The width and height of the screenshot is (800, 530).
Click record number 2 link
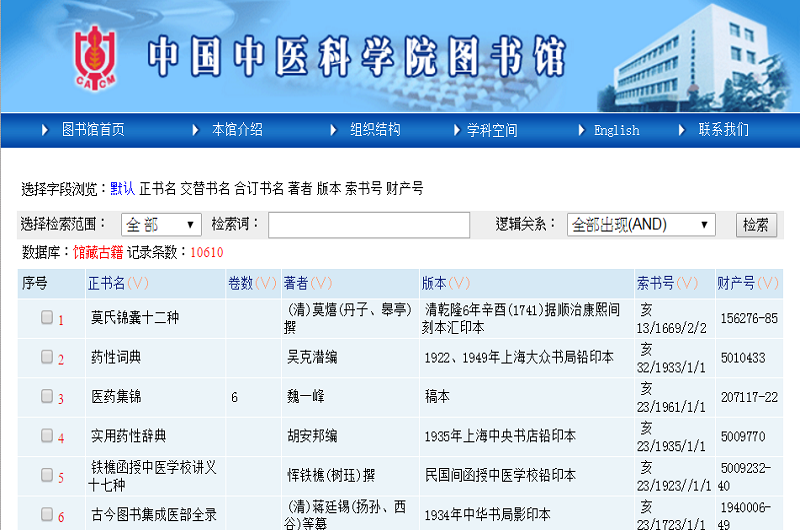(x=61, y=360)
